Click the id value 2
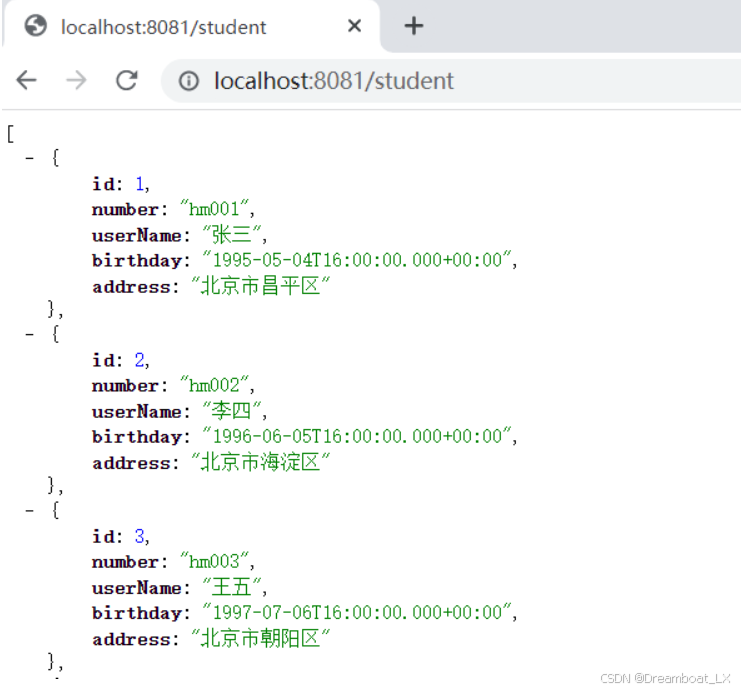 click(x=140, y=360)
